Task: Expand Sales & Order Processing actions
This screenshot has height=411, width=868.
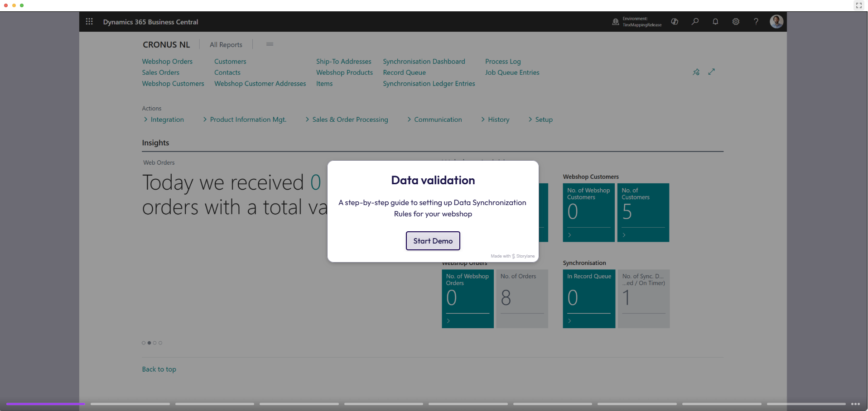Action: [347, 119]
